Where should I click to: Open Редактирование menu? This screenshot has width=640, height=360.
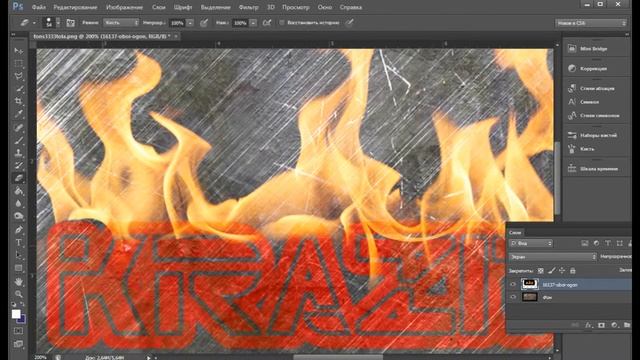click(x=76, y=7)
